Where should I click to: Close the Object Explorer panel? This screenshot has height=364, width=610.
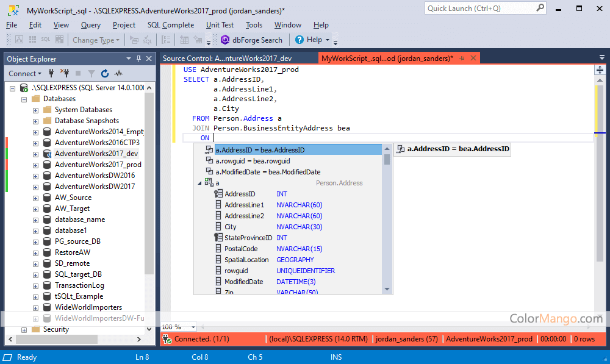click(x=149, y=59)
